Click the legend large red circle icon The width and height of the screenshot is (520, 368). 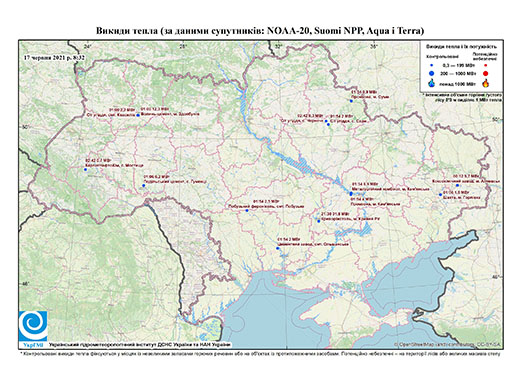485,73
